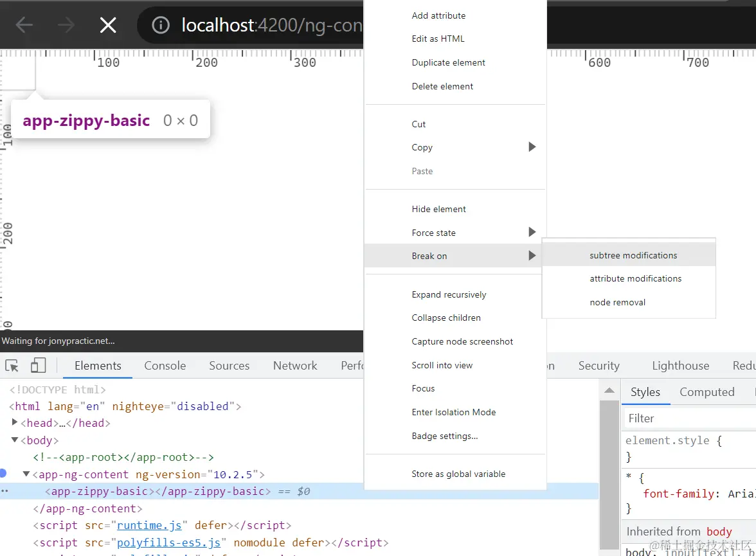This screenshot has height=556, width=756.
Task: Choose Store as global variable
Action: [458, 474]
